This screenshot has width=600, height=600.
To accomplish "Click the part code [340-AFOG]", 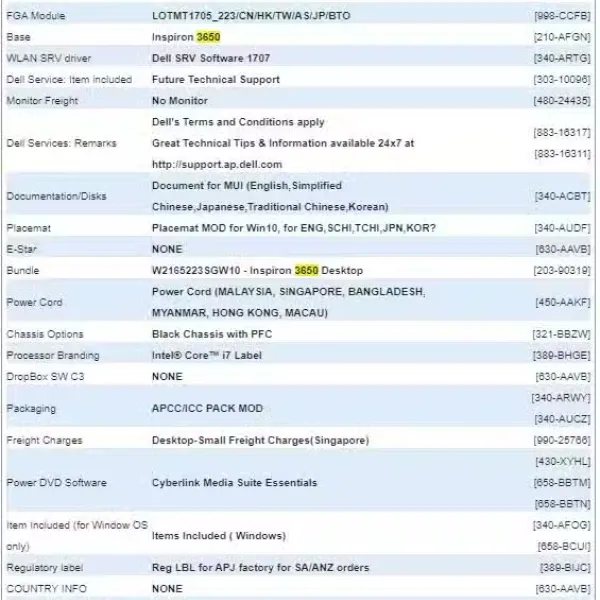I will pyautogui.click(x=561, y=525).
